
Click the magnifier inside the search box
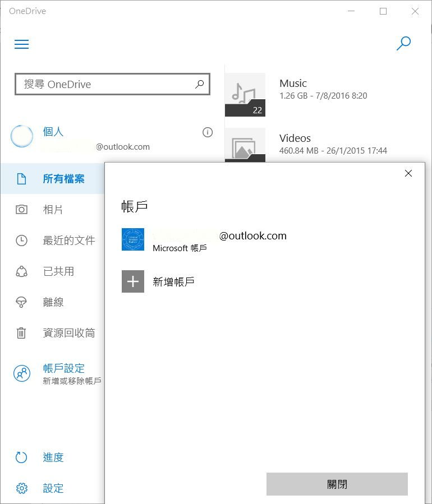199,84
